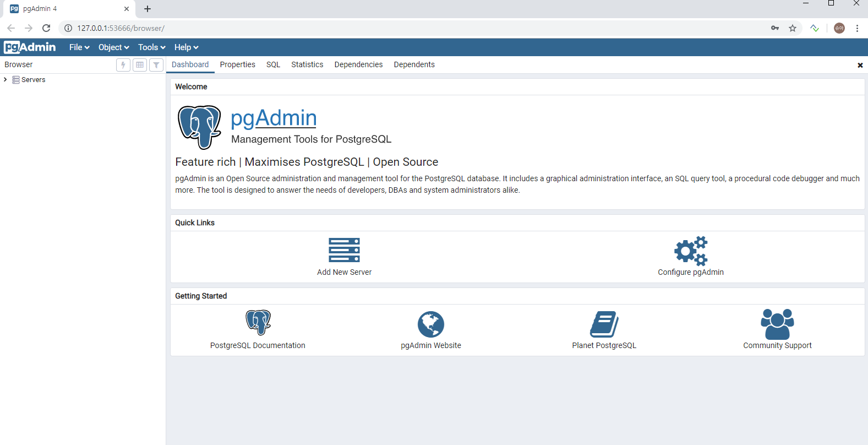Screen dimensions: 868x445
Task: Open the Help dropdown menu
Action: pos(186,47)
